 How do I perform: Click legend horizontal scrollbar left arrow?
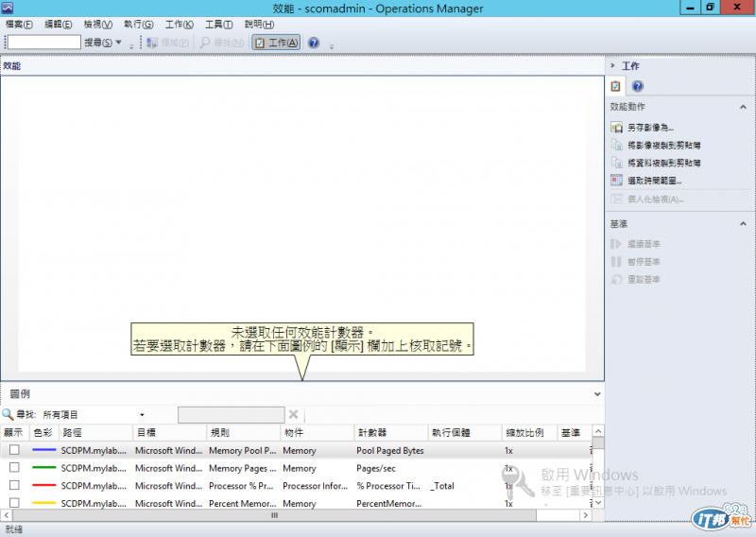coord(7,515)
